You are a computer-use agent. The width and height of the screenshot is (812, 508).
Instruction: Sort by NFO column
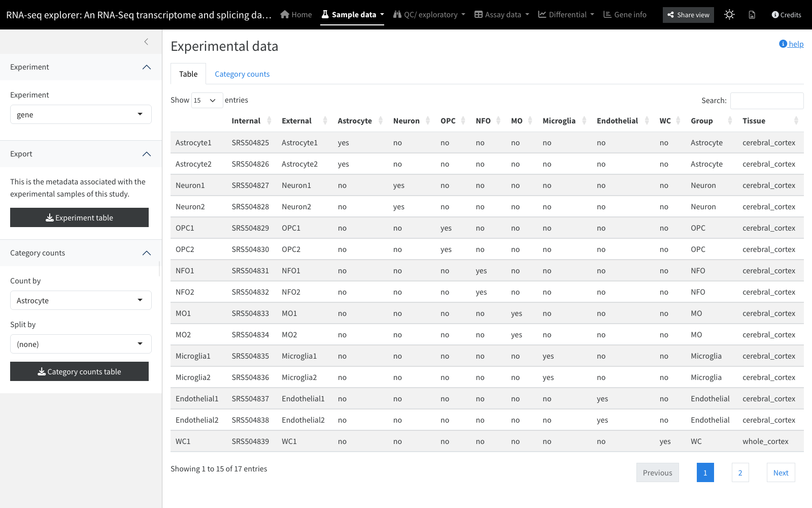488,121
